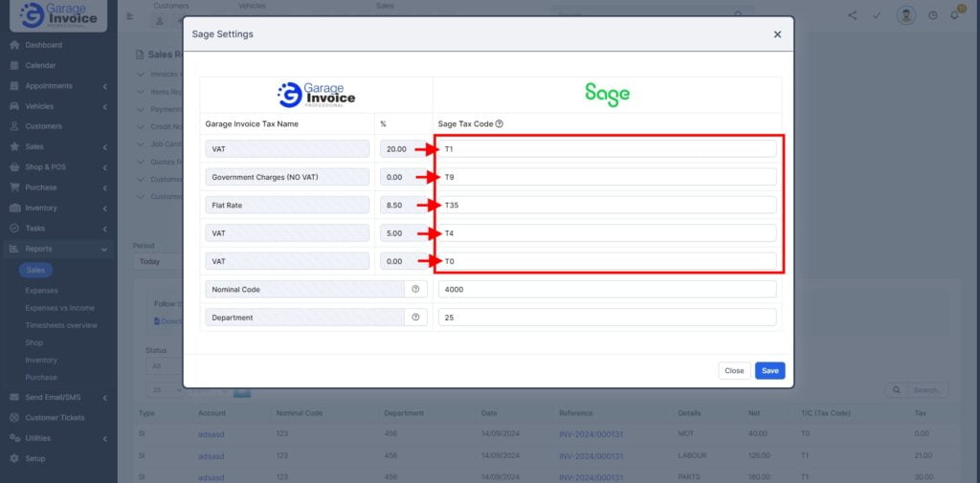Click the Calendar icon in sidebar

14,66
